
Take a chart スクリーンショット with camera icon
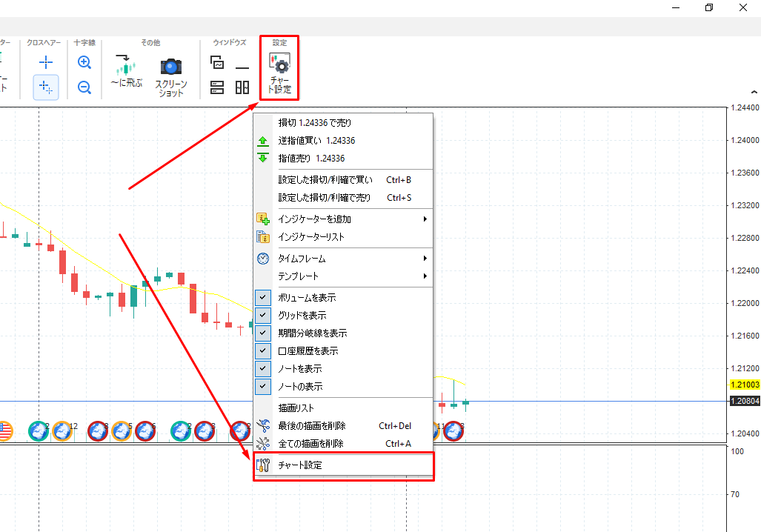[x=171, y=76]
